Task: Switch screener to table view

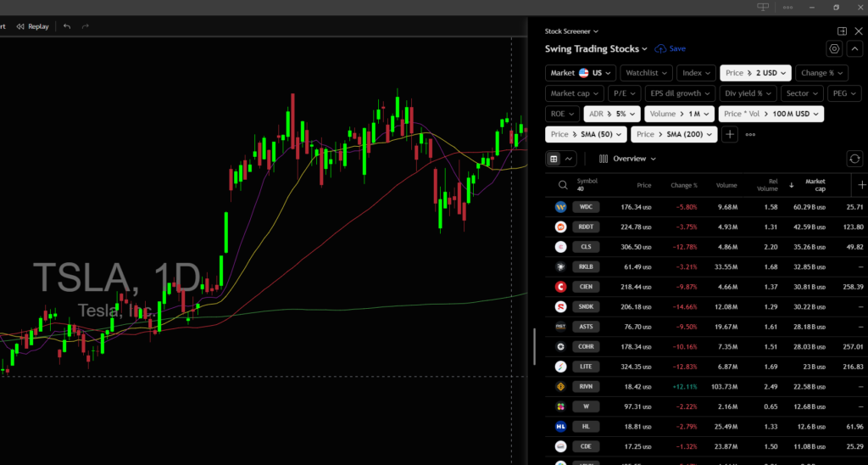Action: click(554, 159)
